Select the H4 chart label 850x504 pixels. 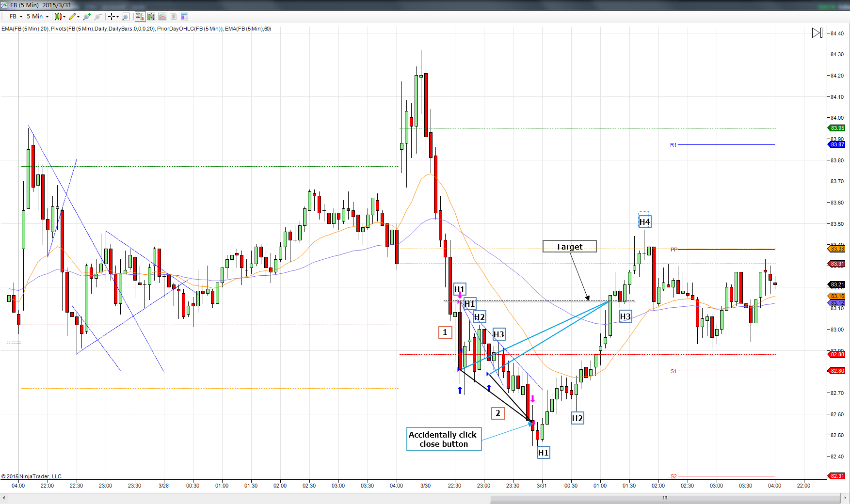point(644,222)
